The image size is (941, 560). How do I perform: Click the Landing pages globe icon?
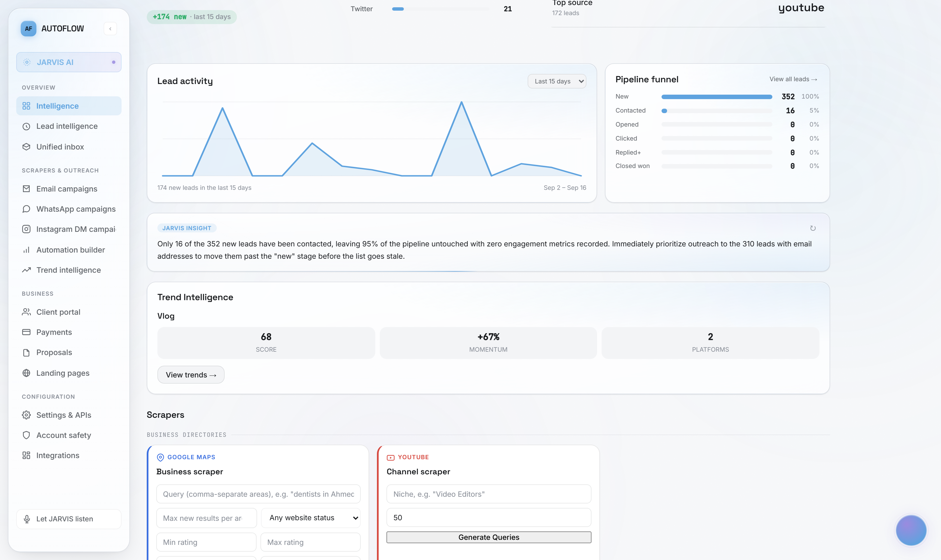(26, 373)
